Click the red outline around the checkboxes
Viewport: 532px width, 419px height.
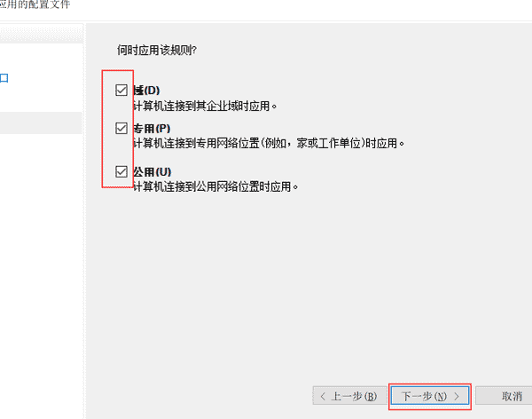coord(117,129)
